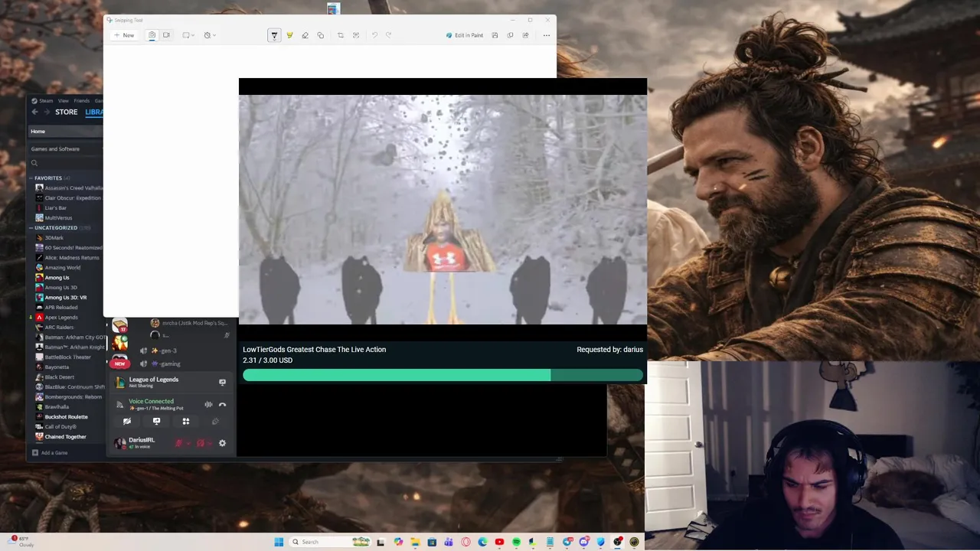
Task: Open the Discord soundboard button
Action: click(x=215, y=421)
